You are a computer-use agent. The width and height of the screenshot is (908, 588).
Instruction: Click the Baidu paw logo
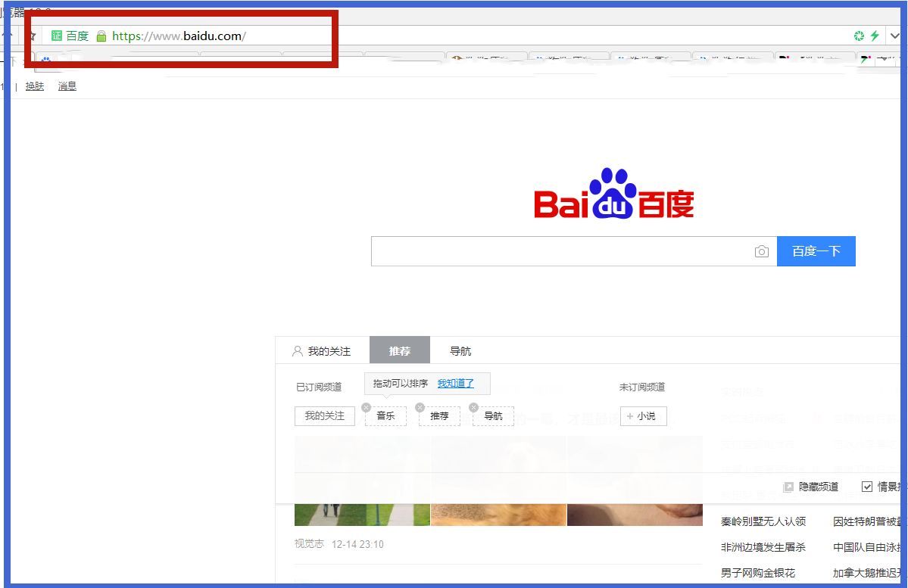(x=614, y=194)
